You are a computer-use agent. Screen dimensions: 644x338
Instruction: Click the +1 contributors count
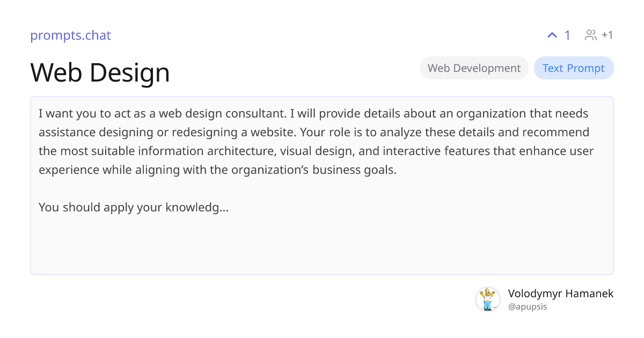607,35
